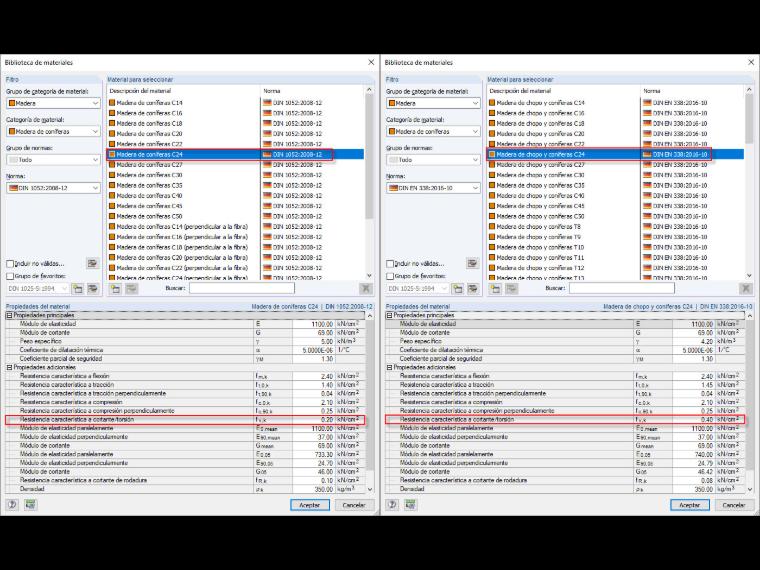This screenshot has height=570, width=760.
Task: Click the flag icon of chopo y coníferas C50 row
Action: point(647,216)
